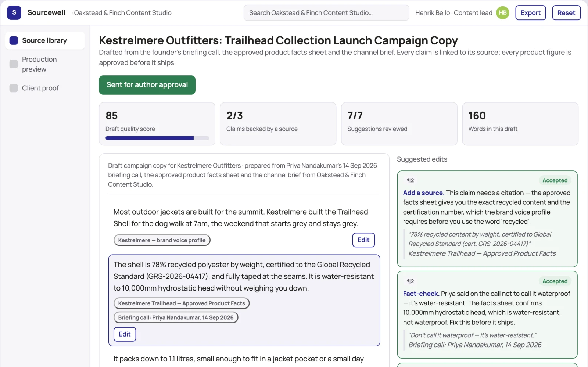This screenshot has height=367, width=588.
Task: Click quote 'Don't call it waterproof'
Action: tap(473, 335)
